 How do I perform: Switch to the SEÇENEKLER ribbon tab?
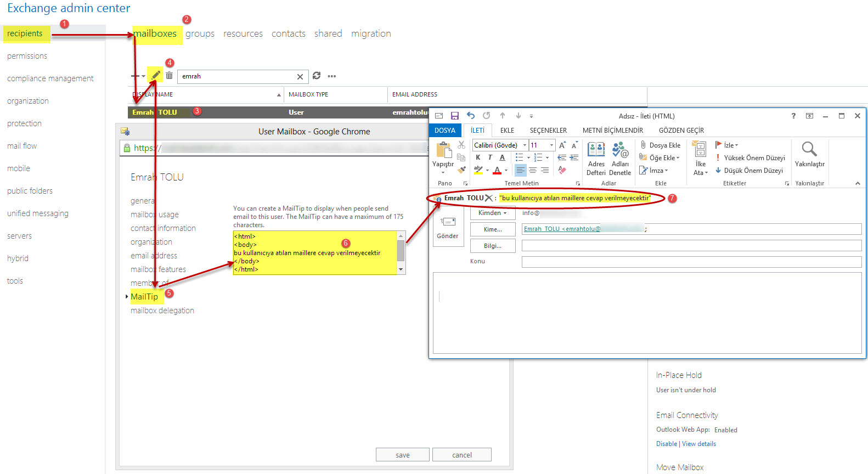(x=548, y=131)
